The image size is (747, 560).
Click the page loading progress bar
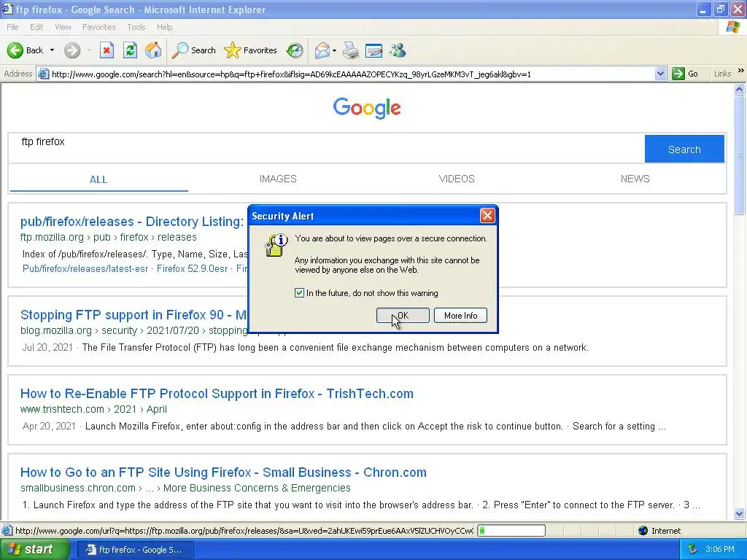[511, 530]
